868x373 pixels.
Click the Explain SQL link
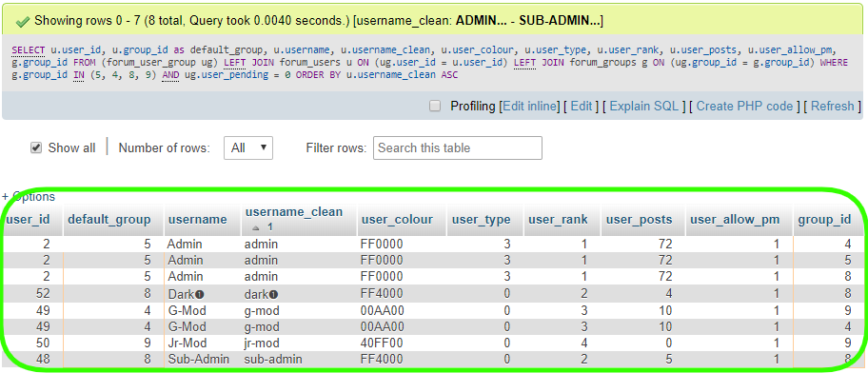(643, 106)
